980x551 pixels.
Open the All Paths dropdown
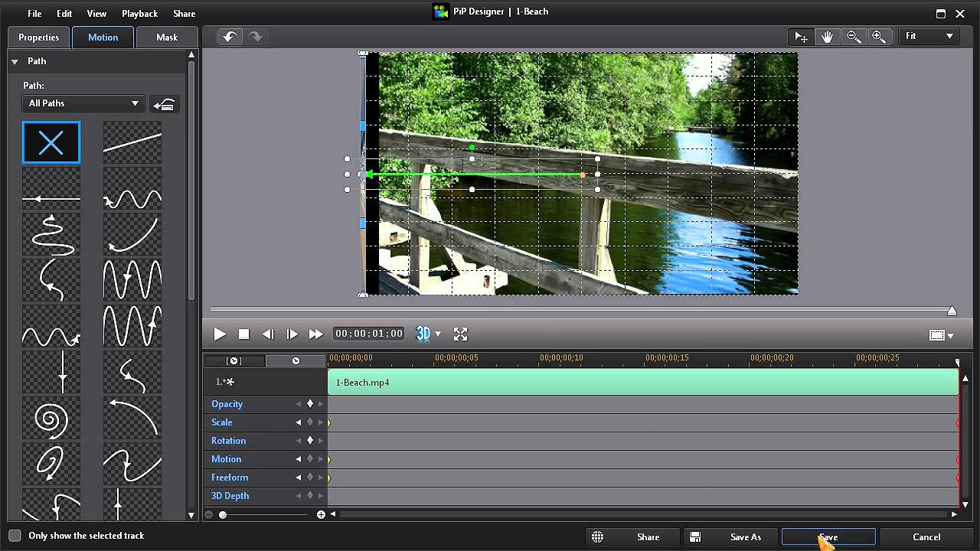coord(83,103)
